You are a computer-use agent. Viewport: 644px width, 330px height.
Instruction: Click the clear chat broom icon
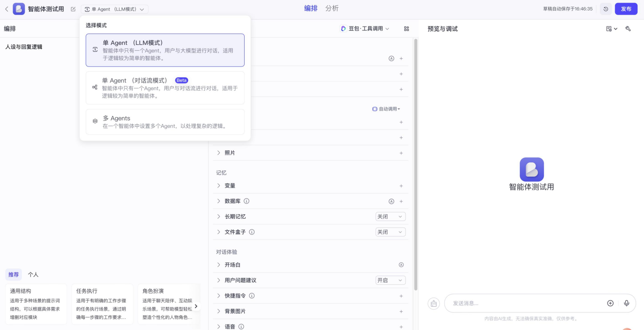434,304
